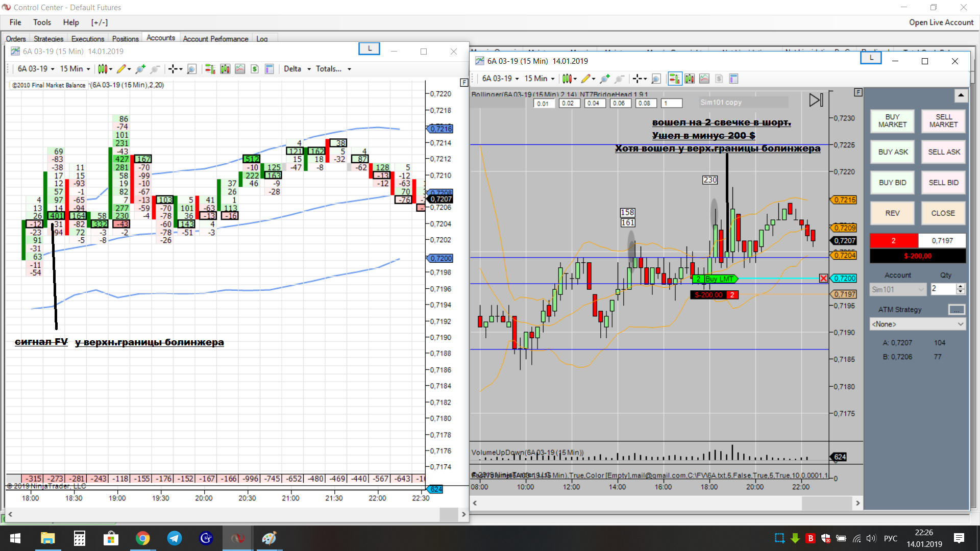Toggle the L link button on right chart window
The height and width of the screenshot is (551, 980).
coord(871,58)
